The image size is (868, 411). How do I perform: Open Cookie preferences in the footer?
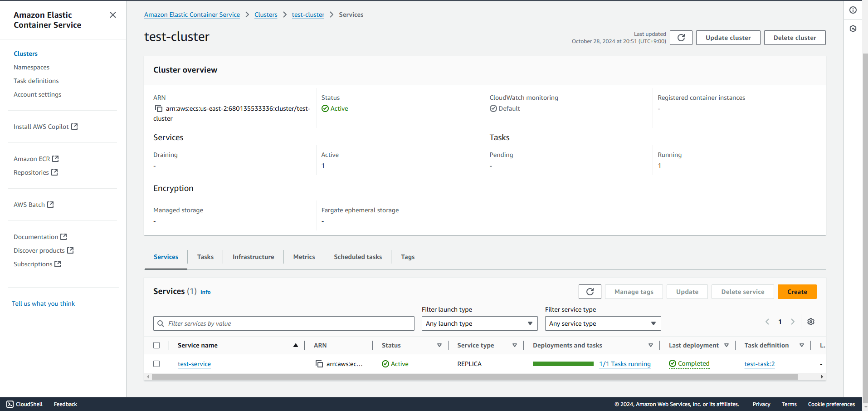pos(831,404)
